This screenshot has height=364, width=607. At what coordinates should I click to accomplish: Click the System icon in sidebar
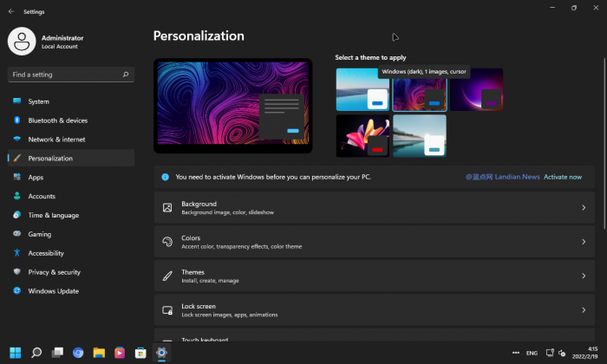click(16, 101)
